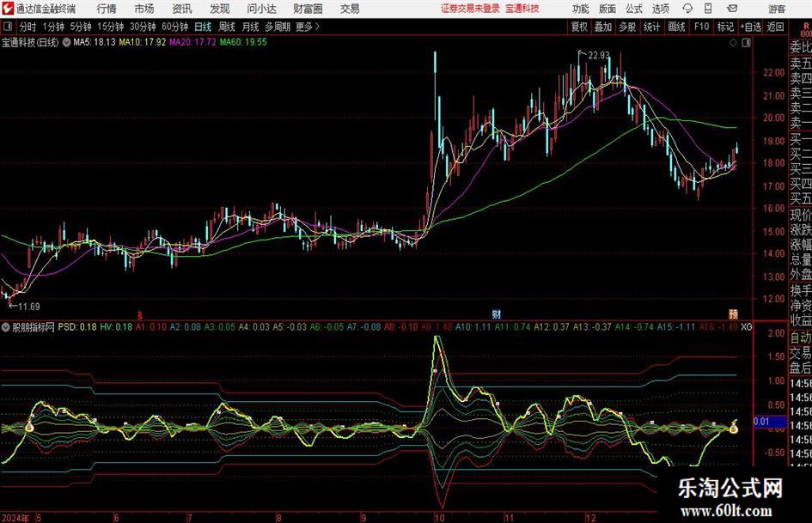
Task: Click the right money bag signal icon
Action: tap(733, 427)
